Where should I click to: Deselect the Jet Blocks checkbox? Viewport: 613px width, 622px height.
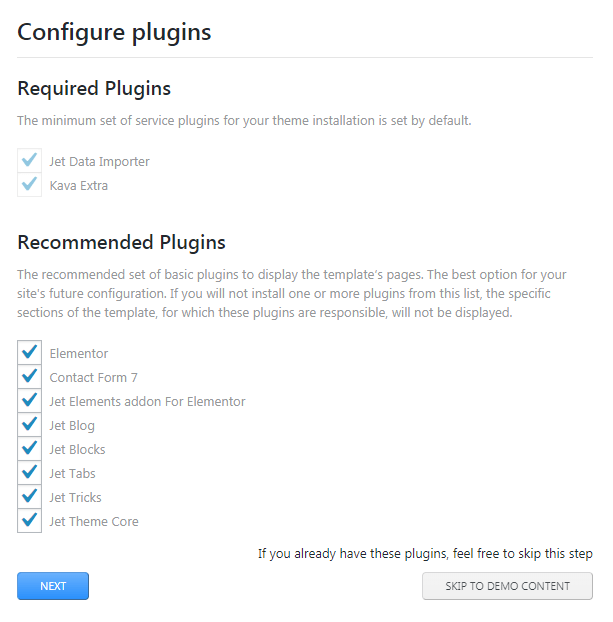pos(29,449)
